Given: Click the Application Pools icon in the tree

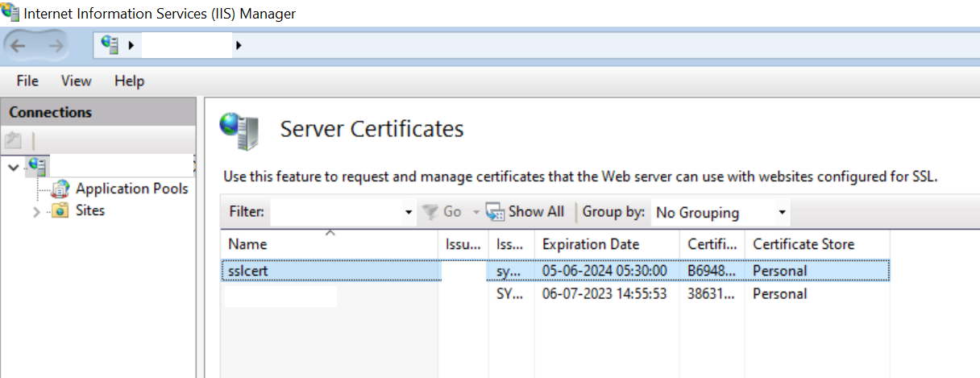Looking at the screenshot, I should [60, 189].
